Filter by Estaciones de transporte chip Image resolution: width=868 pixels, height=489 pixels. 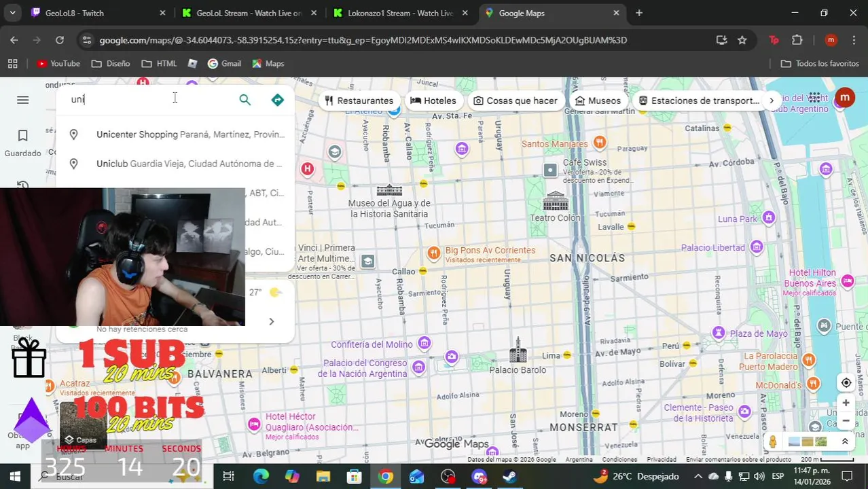[x=698, y=101]
